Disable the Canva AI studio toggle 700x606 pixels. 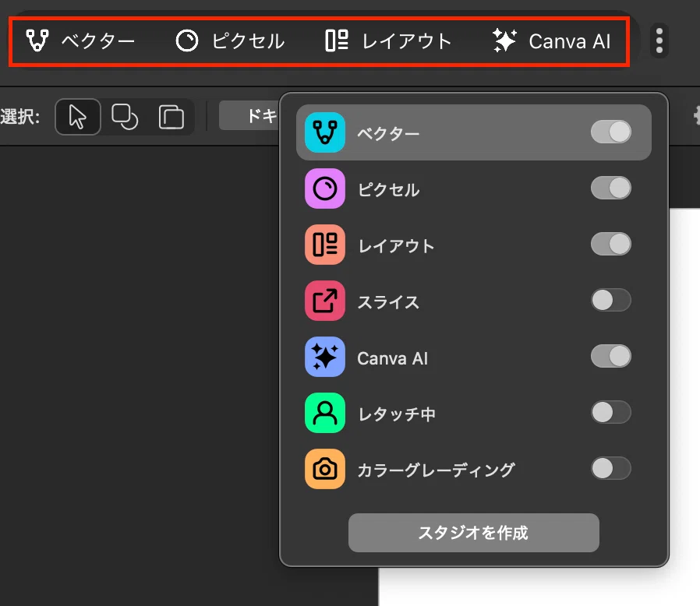pos(610,356)
